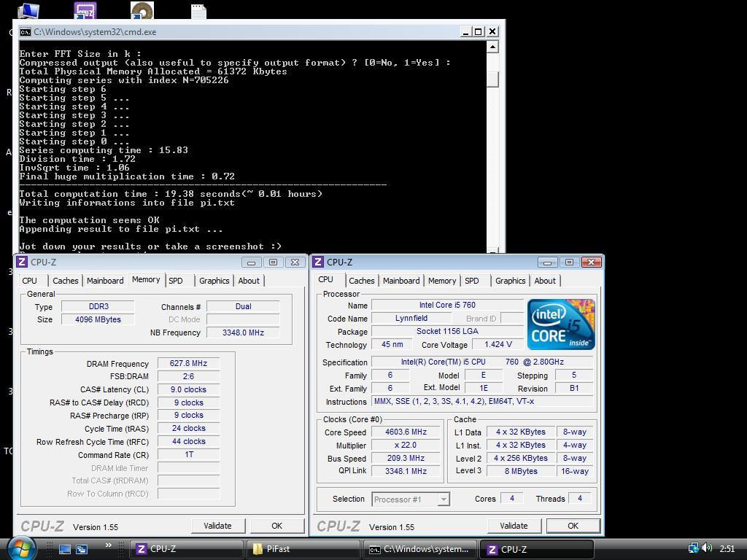Click the CAS# Latency value 9.0 clocks
Screen dimensions: 747x560
(x=189, y=389)
